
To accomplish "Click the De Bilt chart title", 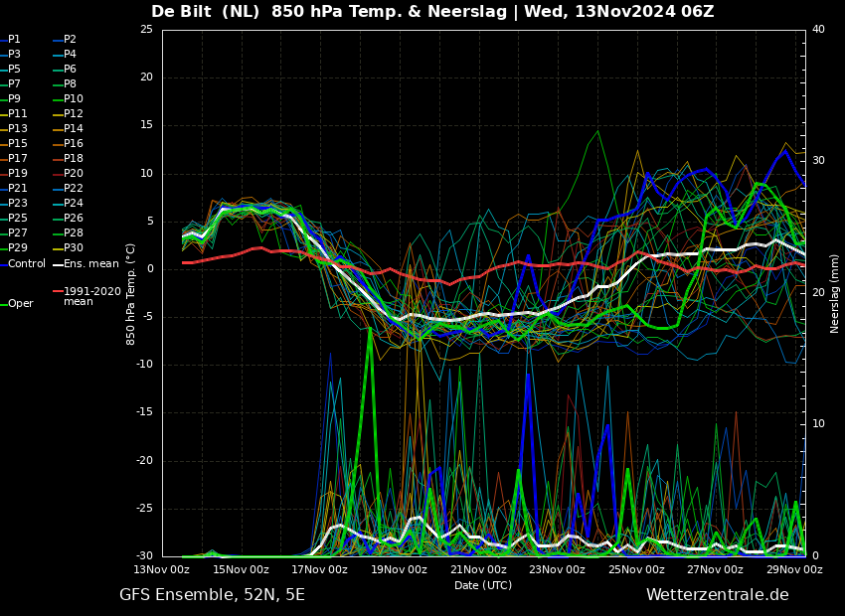I will [x=431, y=12].
